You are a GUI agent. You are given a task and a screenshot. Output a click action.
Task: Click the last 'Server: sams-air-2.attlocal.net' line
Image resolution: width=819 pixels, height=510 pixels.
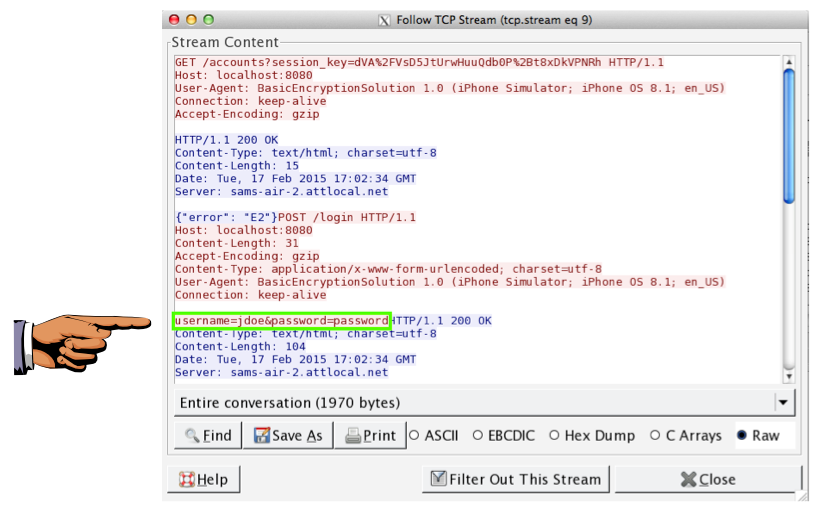(x=282, y=372)
